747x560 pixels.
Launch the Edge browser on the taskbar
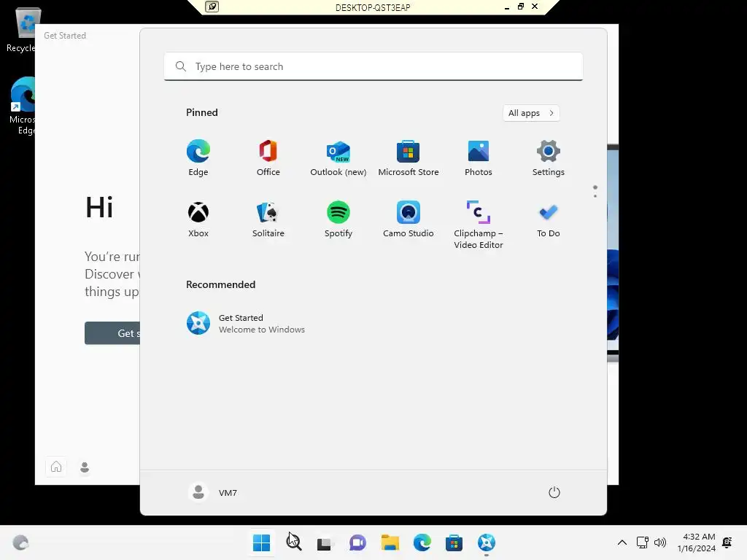[x=422, y=542]
